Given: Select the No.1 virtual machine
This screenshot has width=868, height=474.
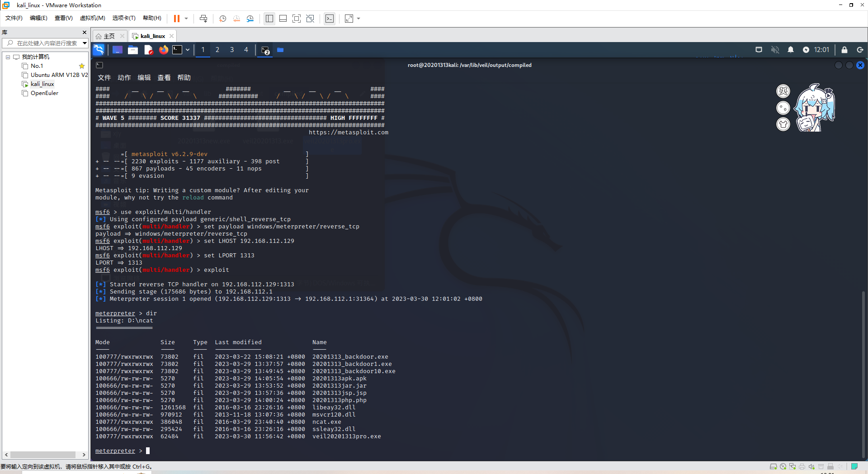Looking at the screenshot, I should (x=37, y=66).
